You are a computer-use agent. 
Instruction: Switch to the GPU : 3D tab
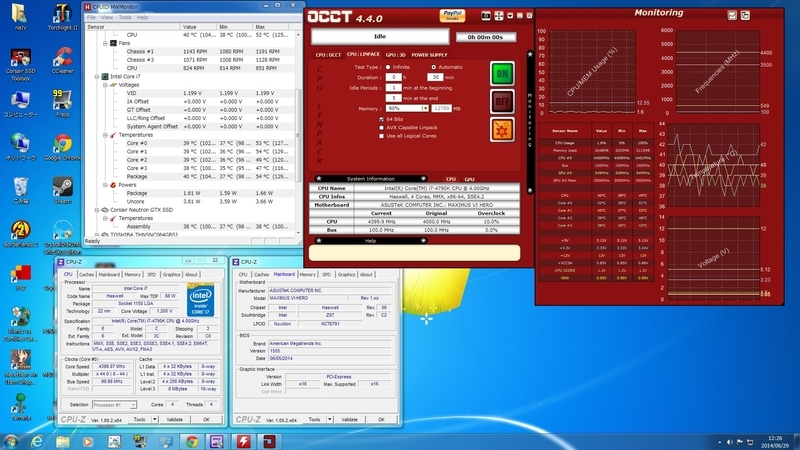pos(395,55)
